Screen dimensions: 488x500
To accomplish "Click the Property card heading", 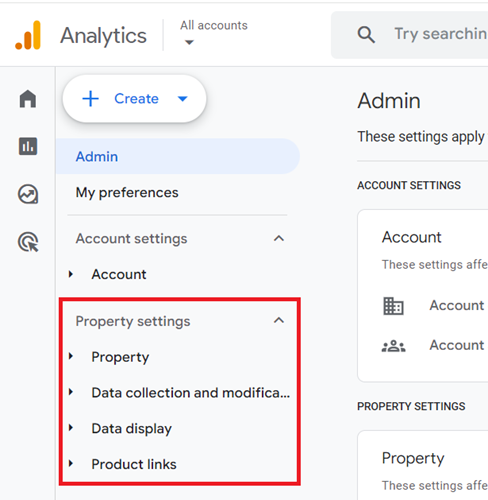I will (x=413, y=459).
